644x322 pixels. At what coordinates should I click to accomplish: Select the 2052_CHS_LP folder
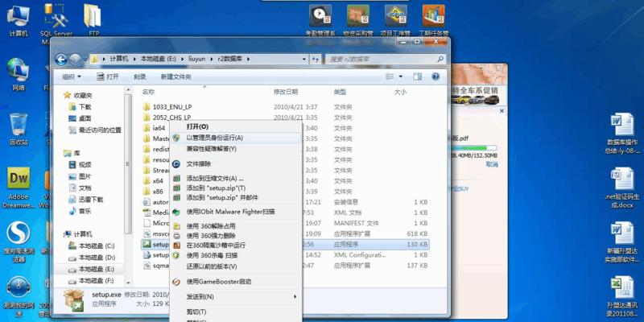(x=171, y=118)
